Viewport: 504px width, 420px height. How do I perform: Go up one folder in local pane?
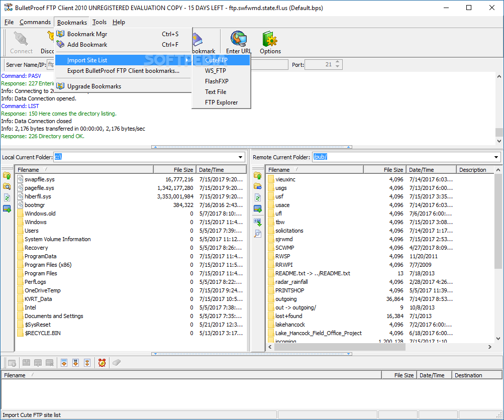point(7,176)
